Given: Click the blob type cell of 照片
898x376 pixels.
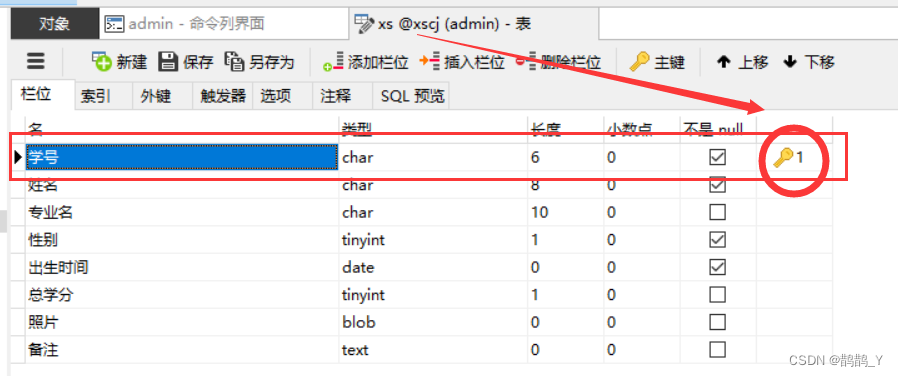Looking at the screenshot, I should coord(433,322).
